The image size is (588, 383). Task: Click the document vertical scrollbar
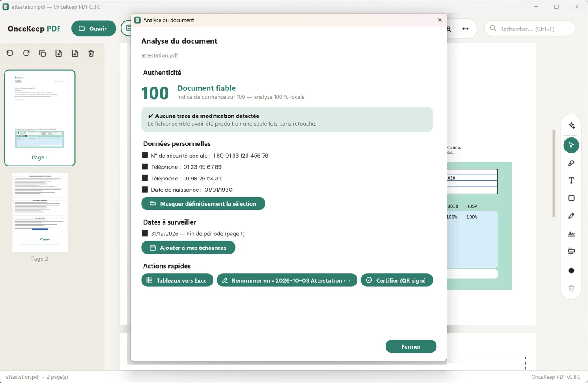pyautogui.click(x=554, y=173)
